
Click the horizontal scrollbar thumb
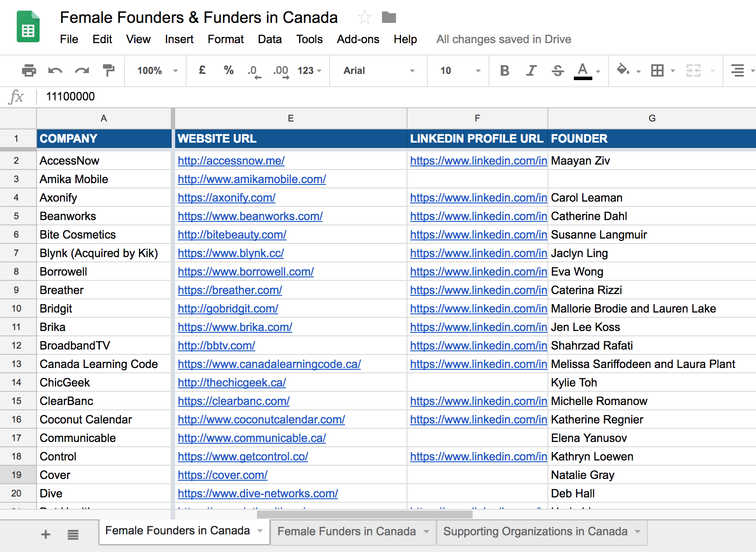click(365, 514)
